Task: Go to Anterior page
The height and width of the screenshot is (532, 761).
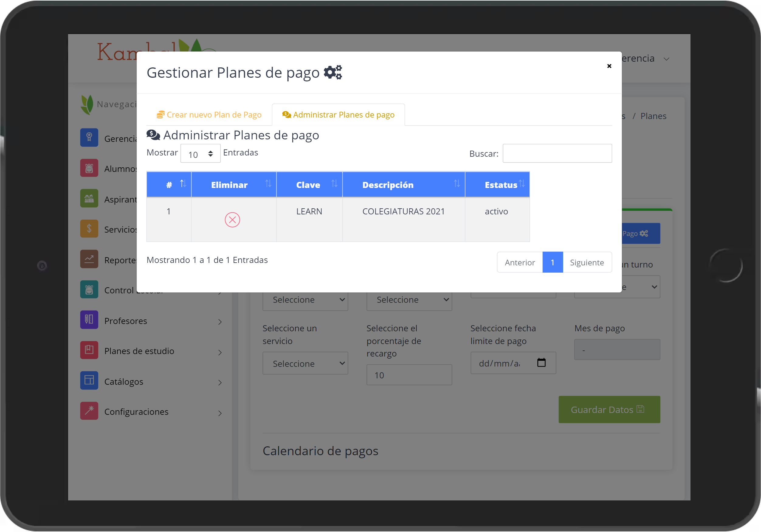Action: pos(520,262)
